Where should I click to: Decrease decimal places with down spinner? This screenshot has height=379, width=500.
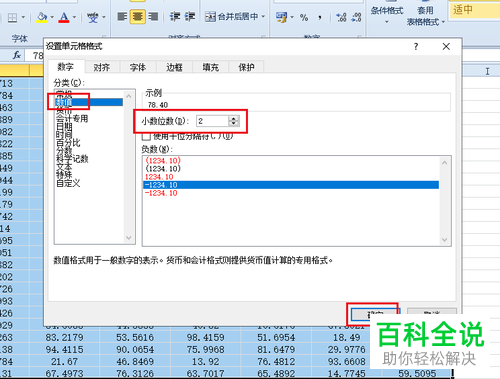coord(234,123)
